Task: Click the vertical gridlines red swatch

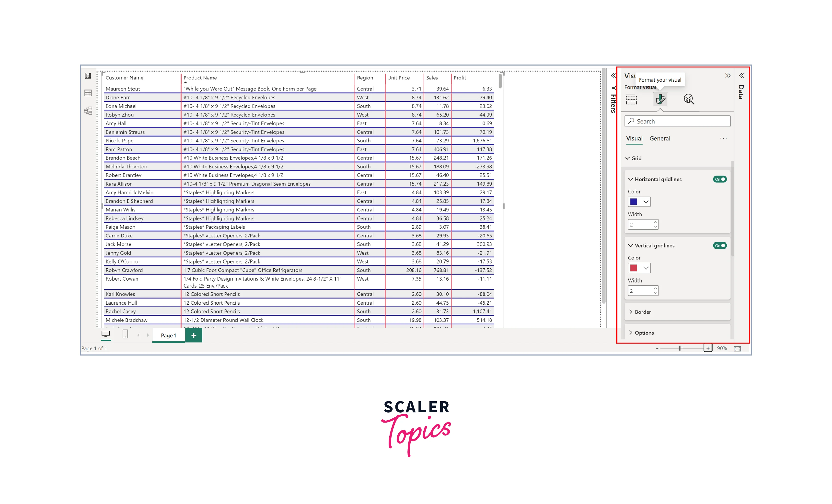Action: coord(634,268)
